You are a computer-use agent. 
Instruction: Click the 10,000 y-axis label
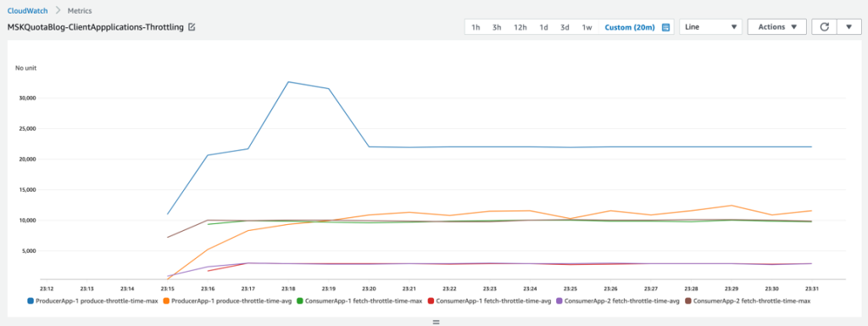pyautogui.click(x=27, y=220)
